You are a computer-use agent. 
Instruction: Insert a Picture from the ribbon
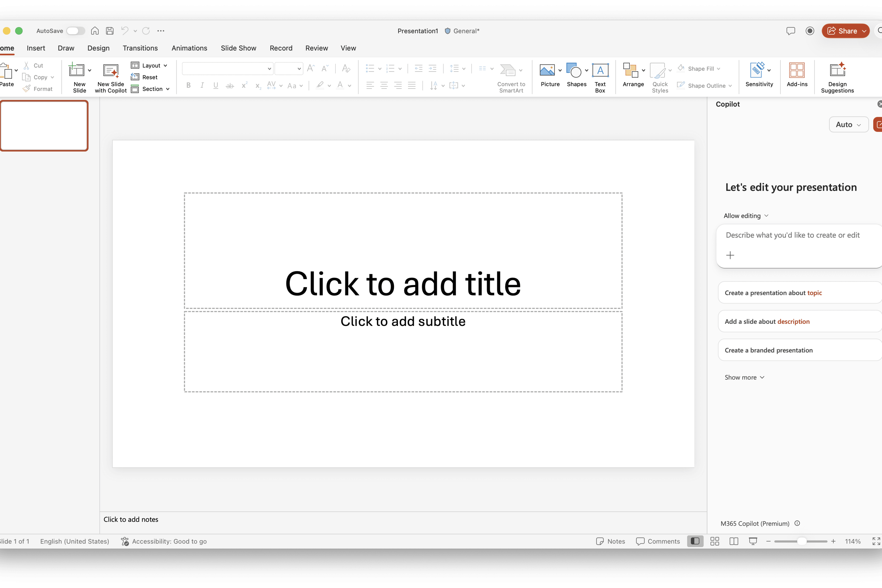tap(547, 70)
